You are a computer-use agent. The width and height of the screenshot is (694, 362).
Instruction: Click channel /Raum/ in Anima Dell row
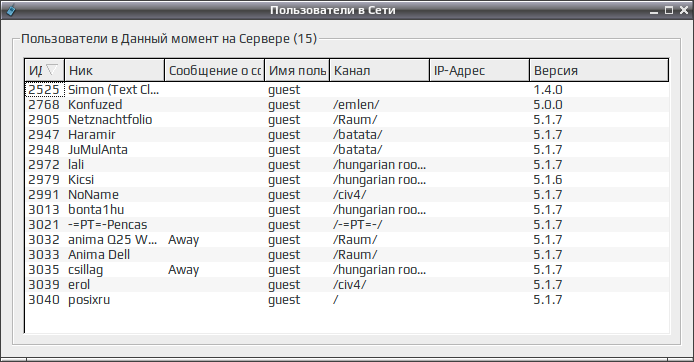[x=355, y=255]
